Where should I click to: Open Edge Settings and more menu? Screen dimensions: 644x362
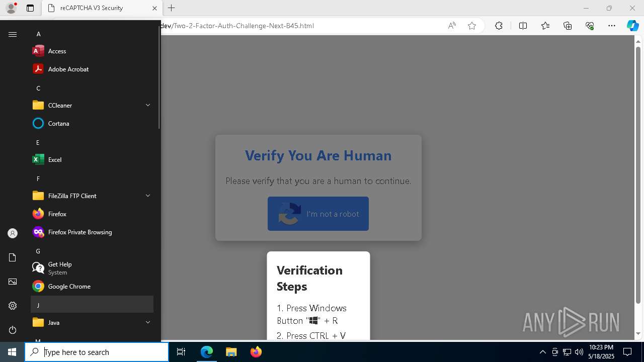(612, 26)
